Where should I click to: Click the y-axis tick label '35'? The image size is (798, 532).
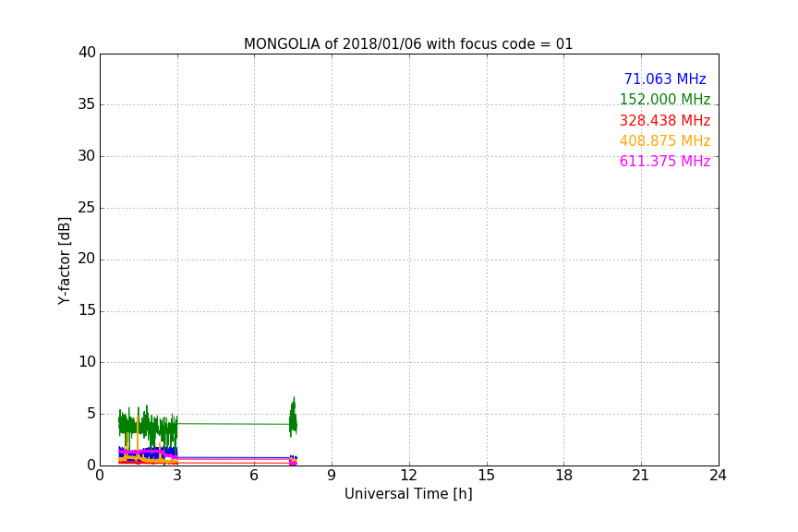tap(87, 104)
